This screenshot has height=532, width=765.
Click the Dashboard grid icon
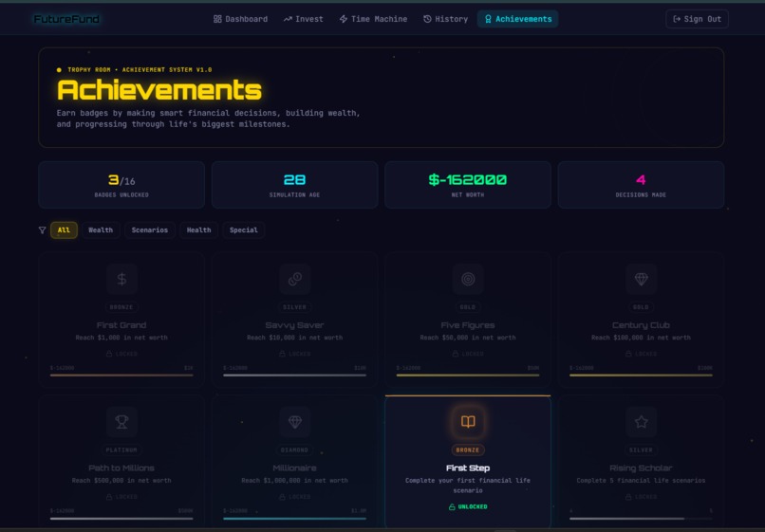coord(217,19)
